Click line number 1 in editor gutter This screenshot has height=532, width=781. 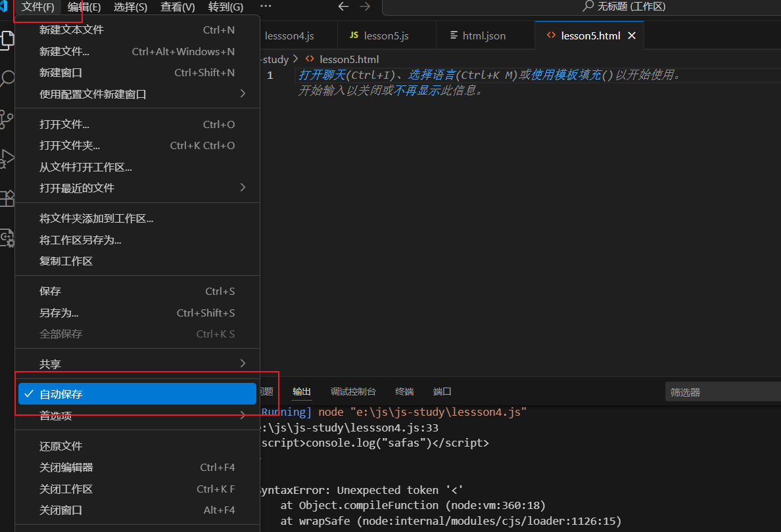pyautogui.click(x=270, y=75)
